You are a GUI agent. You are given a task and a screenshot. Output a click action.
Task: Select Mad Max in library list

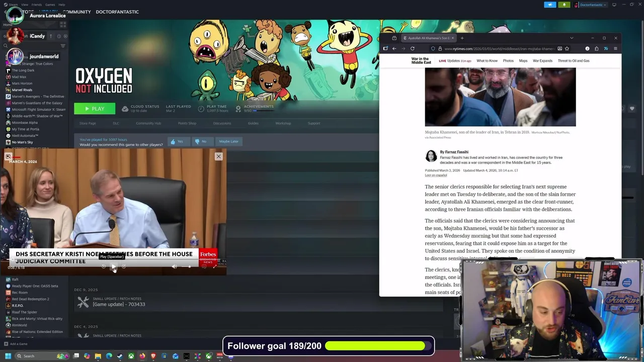tap(19, 77)
